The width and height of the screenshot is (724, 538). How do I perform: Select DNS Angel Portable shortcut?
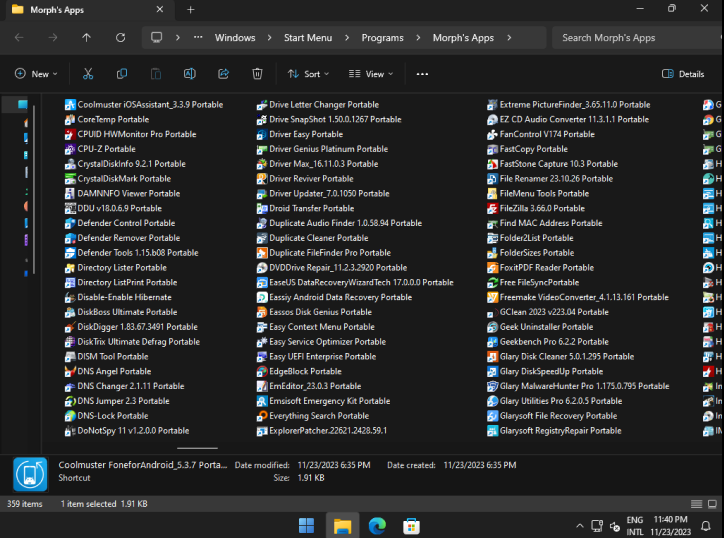[x=108, y=371]
